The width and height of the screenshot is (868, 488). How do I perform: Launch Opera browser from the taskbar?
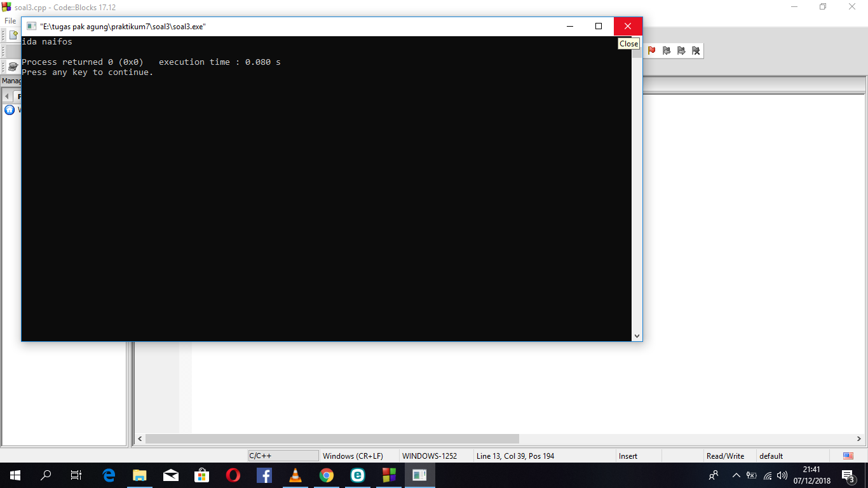click(233, 475)
